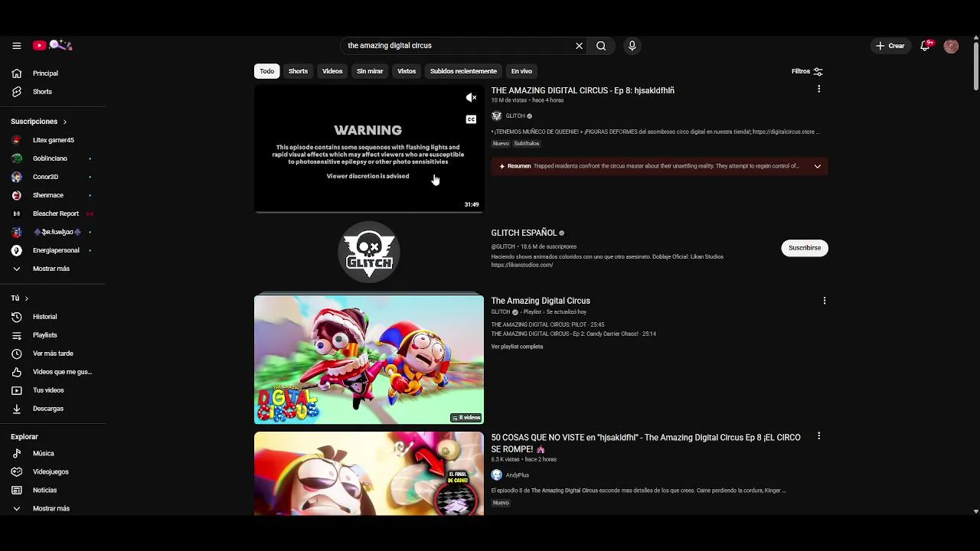Expand the Tú section arrow

point(26,298)
